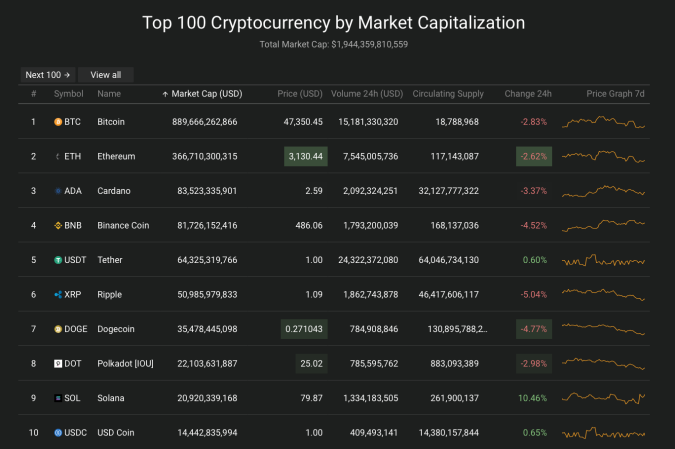Viewport: 675px width, 449px height.
Task: Sort by Volume 24h (USD) header
Action: pyautogui.click(x=367, y=94)
